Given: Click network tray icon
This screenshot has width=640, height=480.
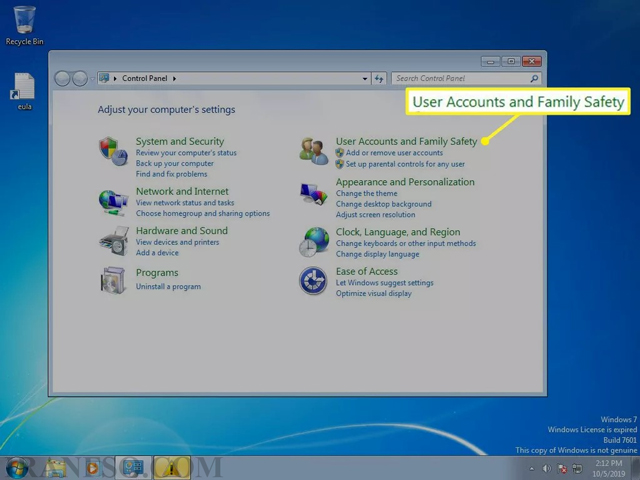Looking at the screenshot, I should click(x=577, y=468).
